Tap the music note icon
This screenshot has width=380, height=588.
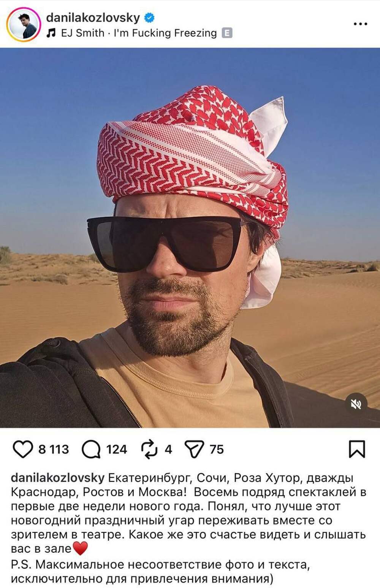51,33
